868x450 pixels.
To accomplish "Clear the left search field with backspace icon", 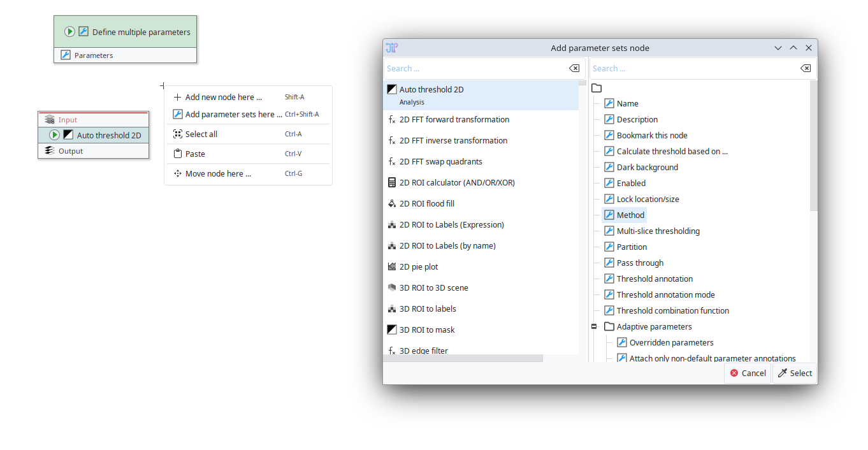I will [574, 69].
